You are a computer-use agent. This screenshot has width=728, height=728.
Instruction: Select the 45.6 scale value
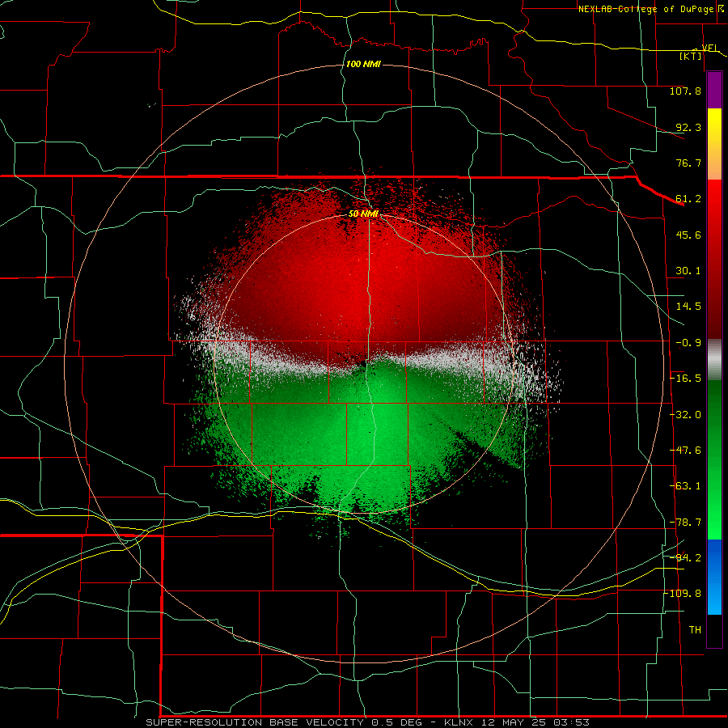click(688, 235)
